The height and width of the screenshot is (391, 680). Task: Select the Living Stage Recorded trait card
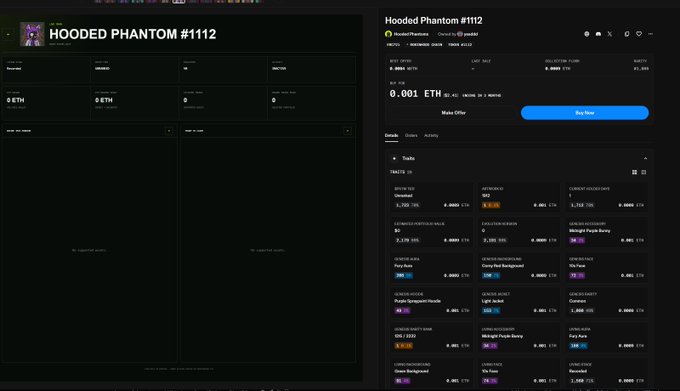click(x=606, y=373)
